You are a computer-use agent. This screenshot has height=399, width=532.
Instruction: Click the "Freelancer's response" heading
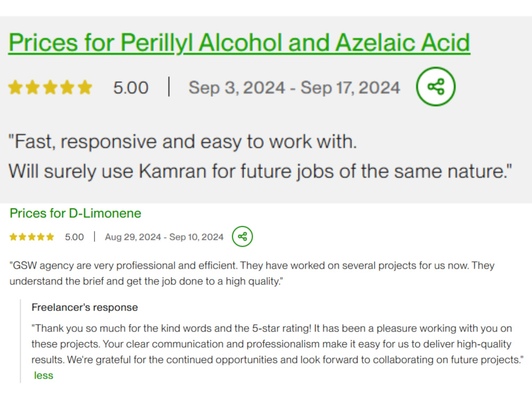pos(85,307)
